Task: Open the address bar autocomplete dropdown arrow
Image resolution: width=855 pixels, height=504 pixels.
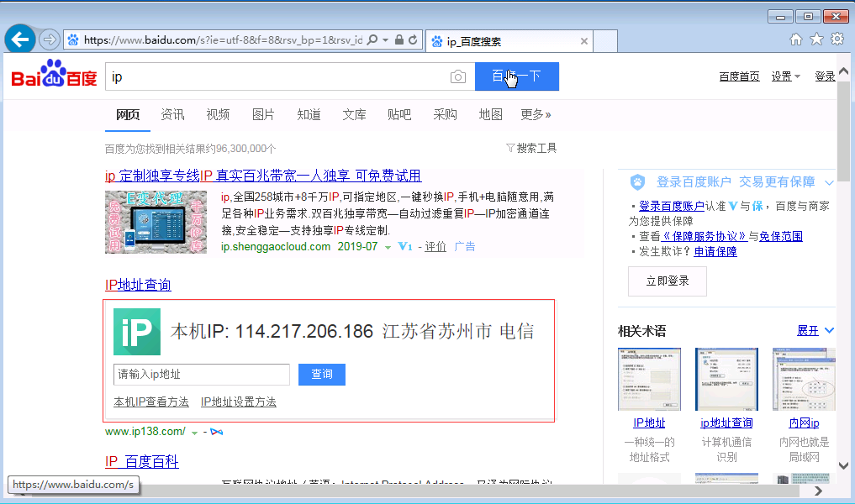Action: pyautogui.click(x=386, y=40)
